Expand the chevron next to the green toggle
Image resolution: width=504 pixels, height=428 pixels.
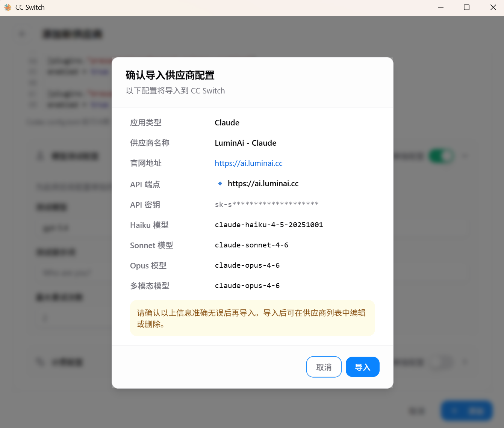point(465,156)
